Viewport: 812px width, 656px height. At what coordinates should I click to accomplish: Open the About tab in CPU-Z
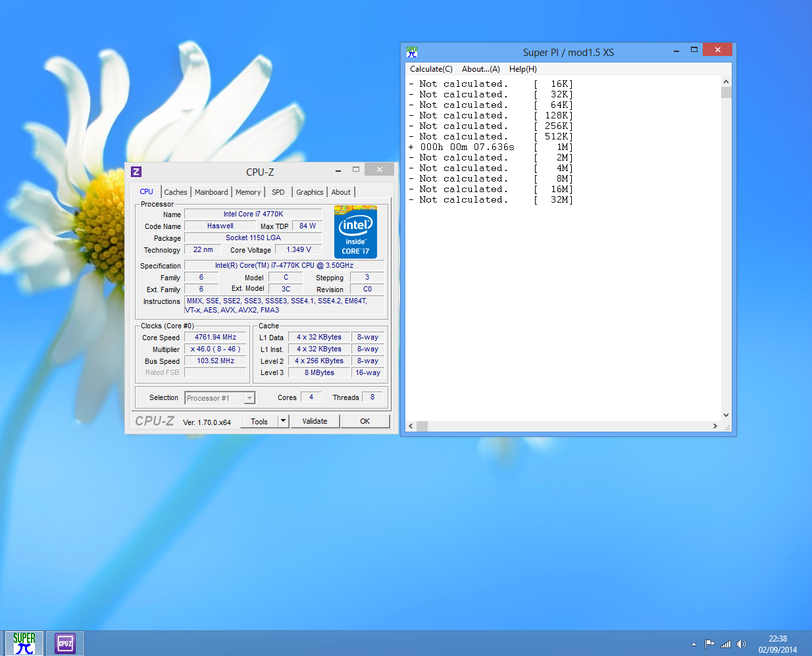pos(341,192)
